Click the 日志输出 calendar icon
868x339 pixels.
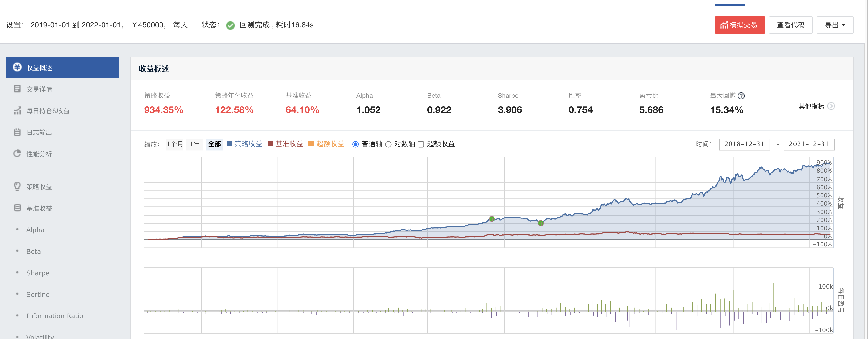pos(17,132)
